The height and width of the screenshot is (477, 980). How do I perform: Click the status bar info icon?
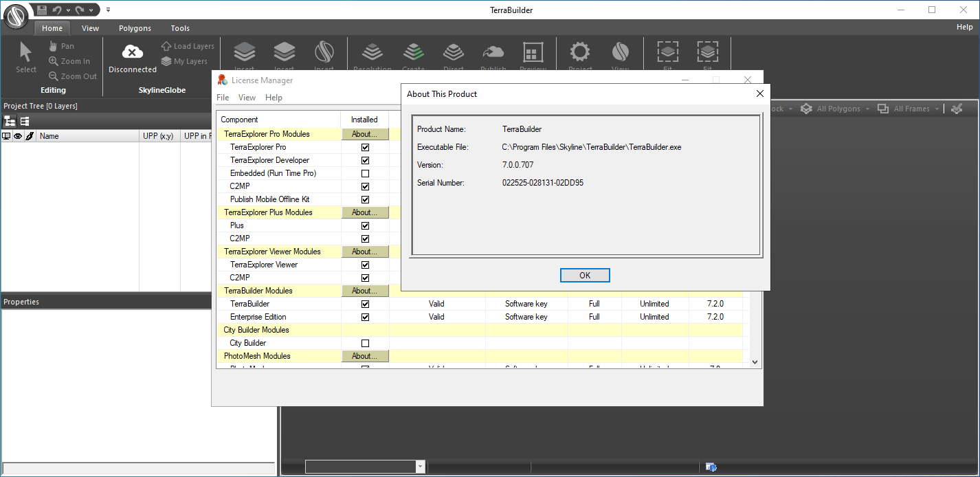point(711,467)
